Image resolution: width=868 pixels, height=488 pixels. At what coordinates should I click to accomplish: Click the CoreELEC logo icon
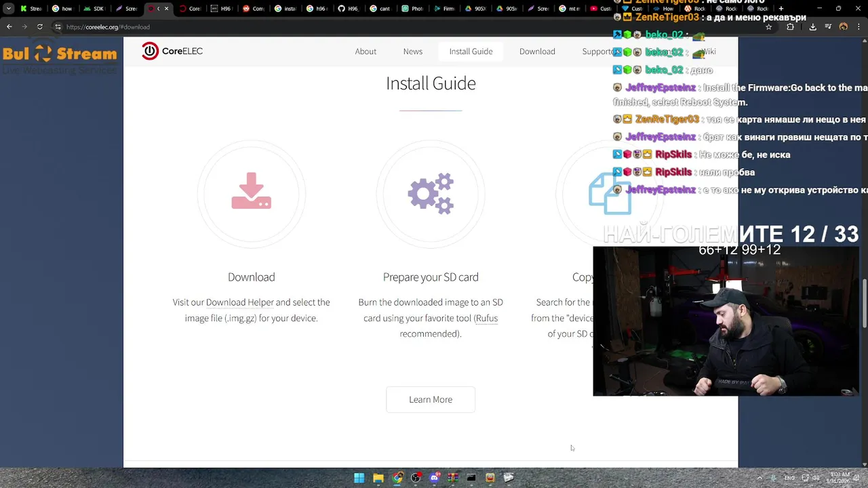coord(150,51)
